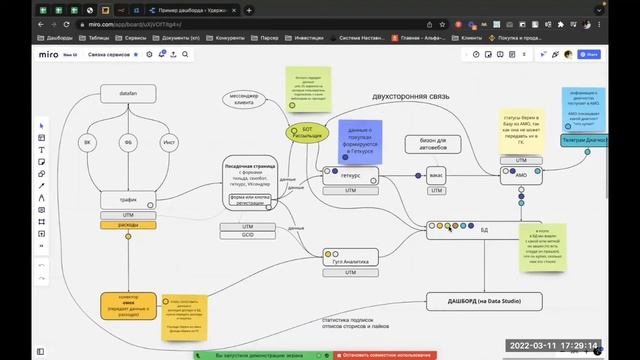Open the timer tool
The height and width of the screenshot is (360, 640).
click(476, 54)
